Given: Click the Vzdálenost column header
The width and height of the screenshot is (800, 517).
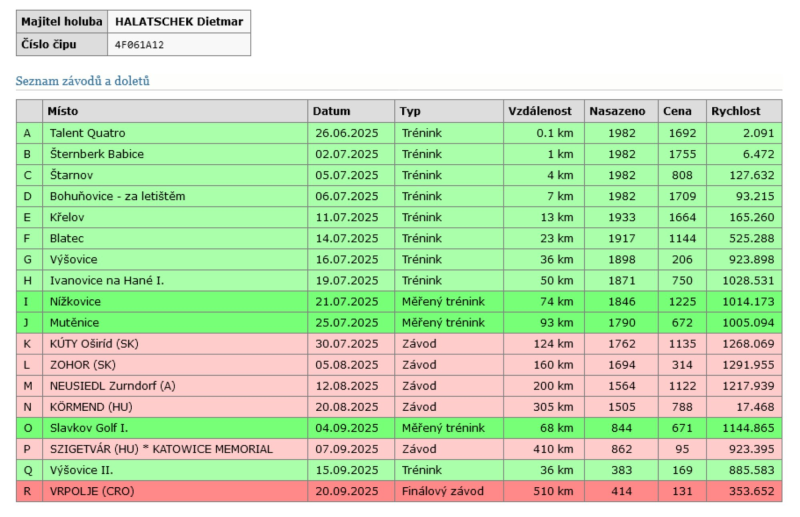Looking at the screenshot, I should [x=540, y=111].
